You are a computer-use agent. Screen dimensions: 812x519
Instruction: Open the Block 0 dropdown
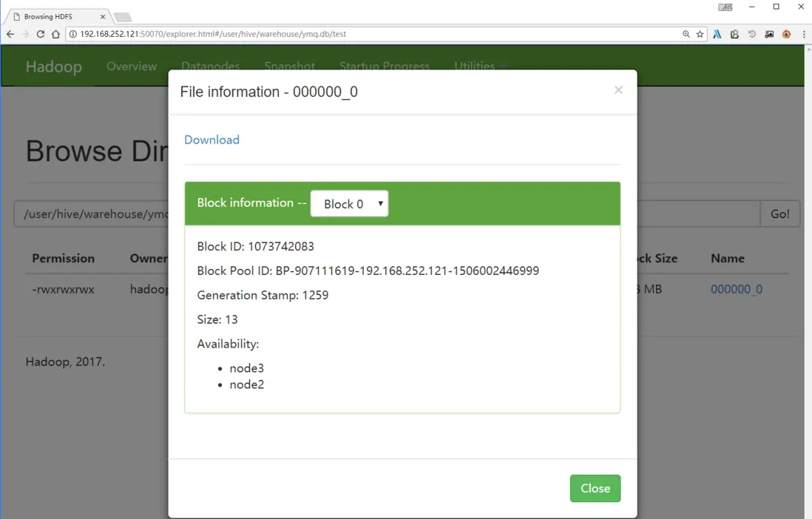pyautogui.click(x=350, y=203)
